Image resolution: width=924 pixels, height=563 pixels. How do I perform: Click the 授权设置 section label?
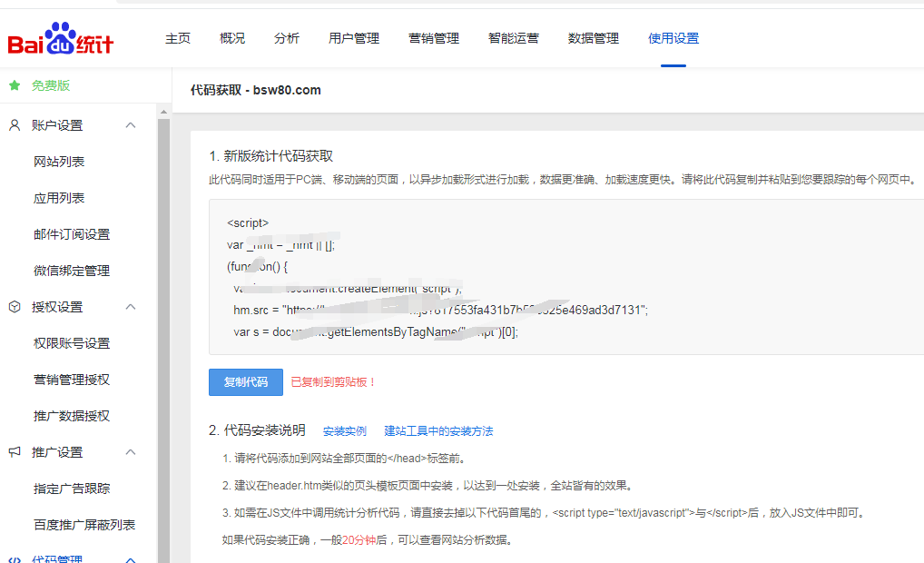pos(57,307)
